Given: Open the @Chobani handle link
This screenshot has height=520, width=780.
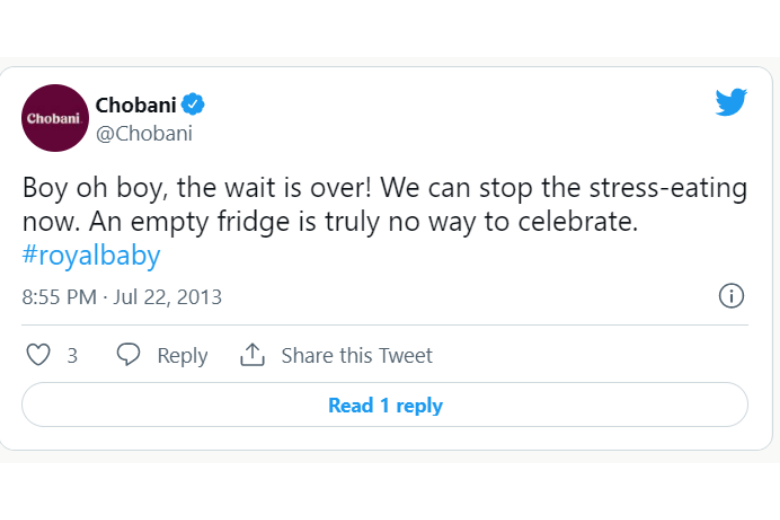Looking at the screenshot, I should [144, 133].
